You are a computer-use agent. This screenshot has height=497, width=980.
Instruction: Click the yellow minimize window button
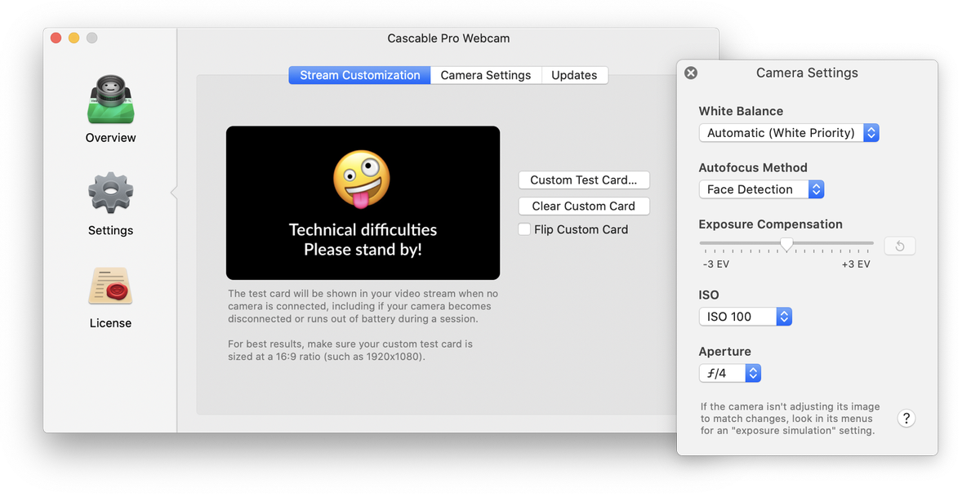(x=74, y=38)
